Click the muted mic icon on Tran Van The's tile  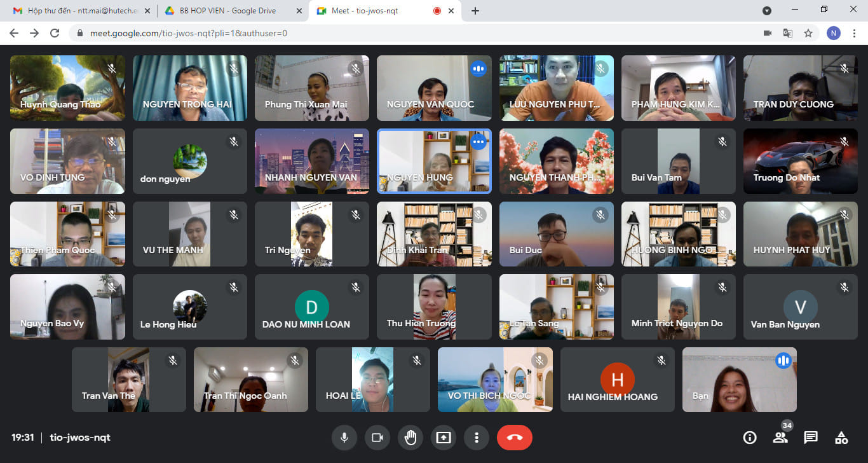pyautogui.click(x=173, y=361)
